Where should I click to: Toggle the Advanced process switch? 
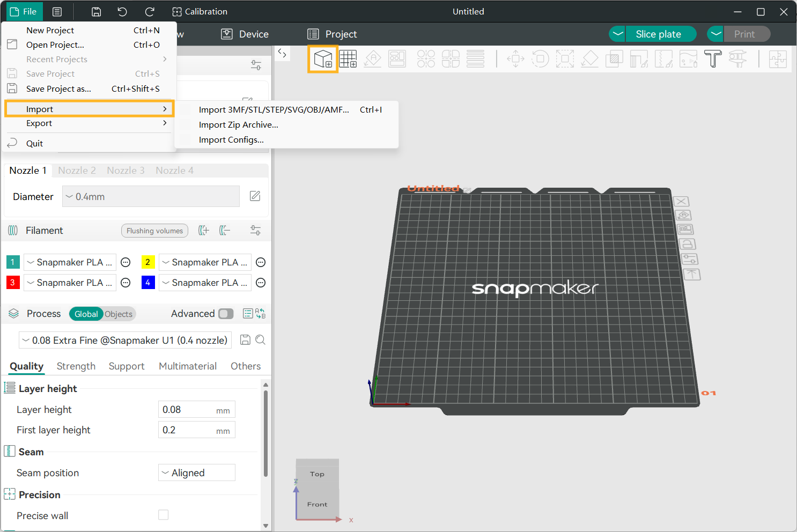(x=226, y=313)
